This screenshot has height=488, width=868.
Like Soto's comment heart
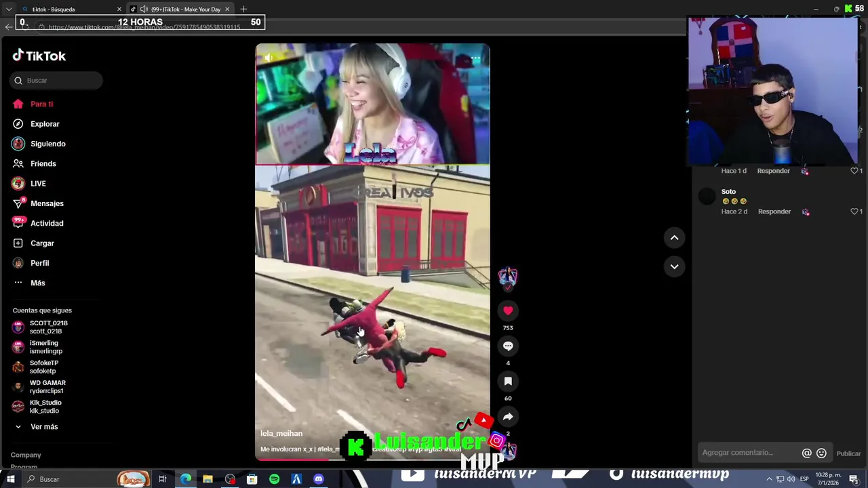click(x=854, y=211)
